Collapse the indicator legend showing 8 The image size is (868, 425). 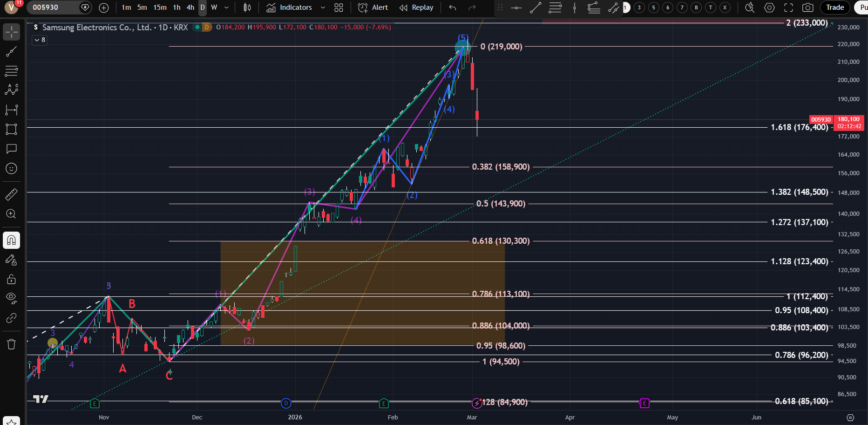pos(40,40)
